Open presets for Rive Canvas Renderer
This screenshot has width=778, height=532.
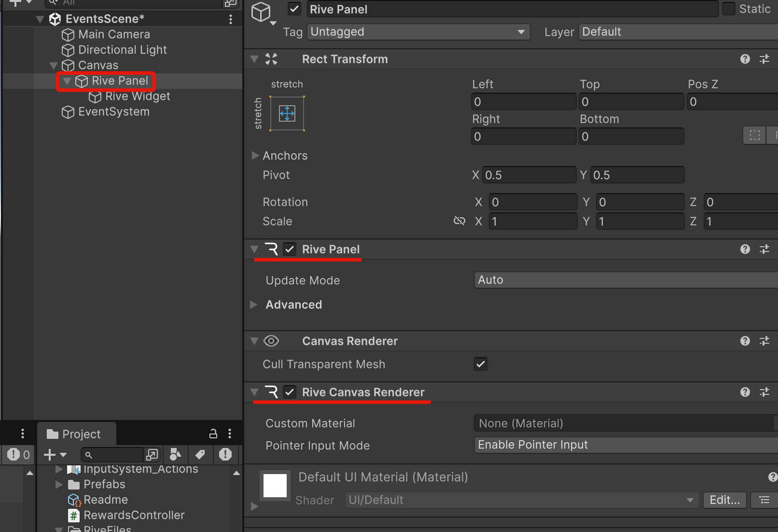pyautogui.click(x=764, y=392)
